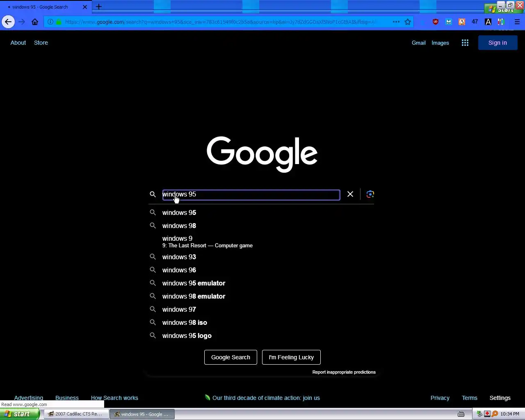The height and width of the screenshot is (420, 525).
Task: Click the on-screen keyboard tray icon
Action: (461, 414)
